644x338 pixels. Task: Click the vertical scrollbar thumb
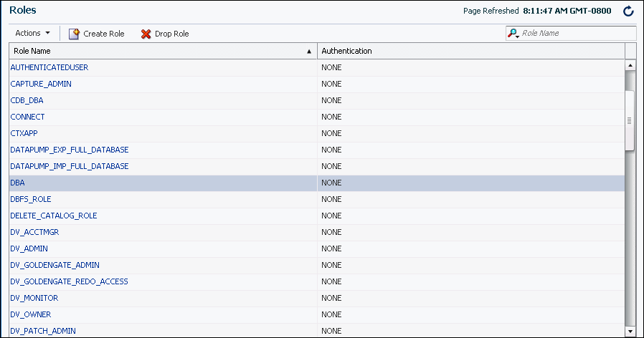tap(630, 120)
